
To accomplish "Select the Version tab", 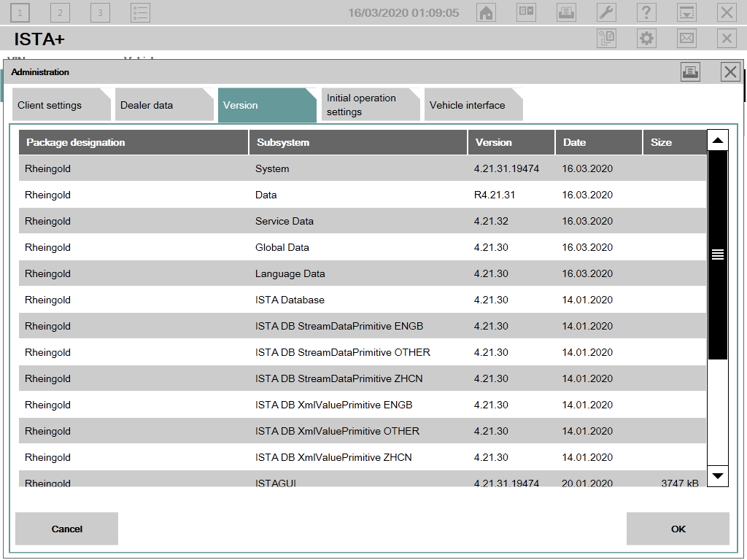I will click(267, 105).
